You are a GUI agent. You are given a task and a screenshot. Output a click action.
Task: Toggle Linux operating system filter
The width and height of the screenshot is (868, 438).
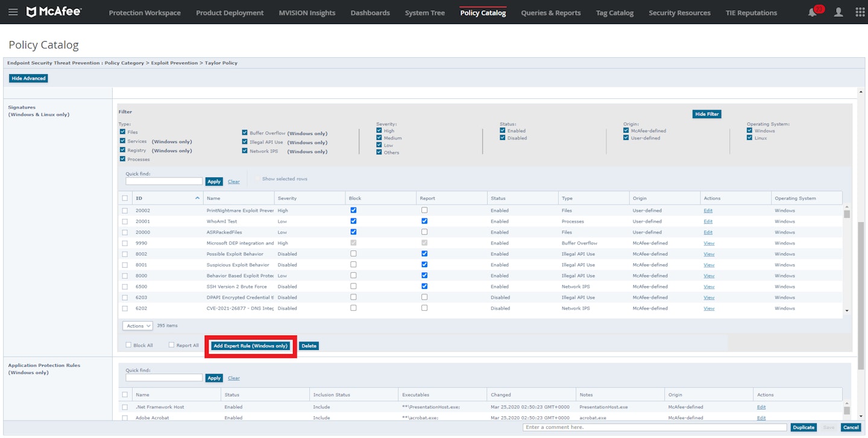(750, 138)
